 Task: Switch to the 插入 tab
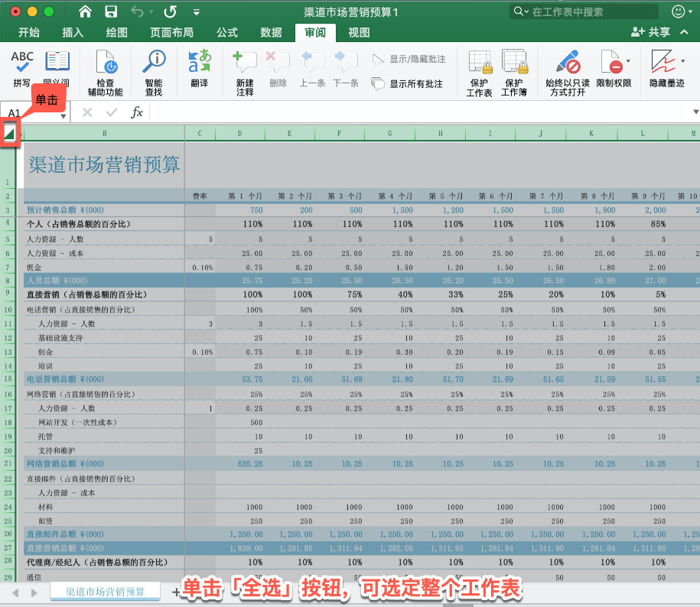(73, 33)
